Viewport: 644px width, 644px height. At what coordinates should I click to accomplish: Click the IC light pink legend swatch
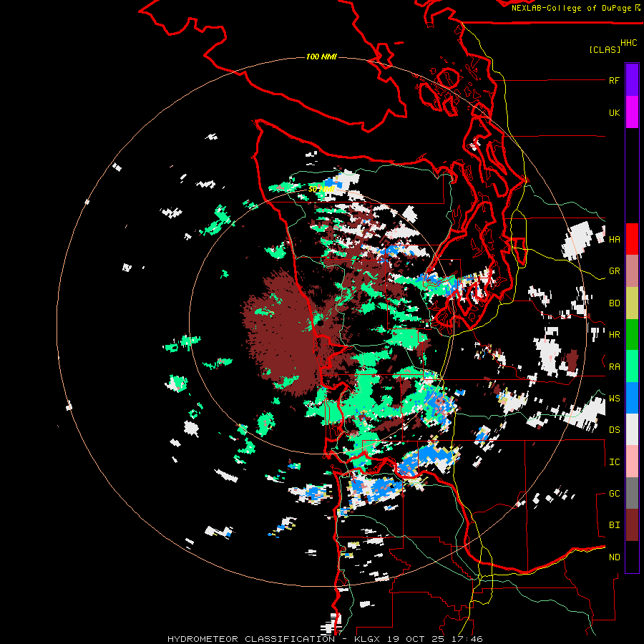(x=632, y=462)
